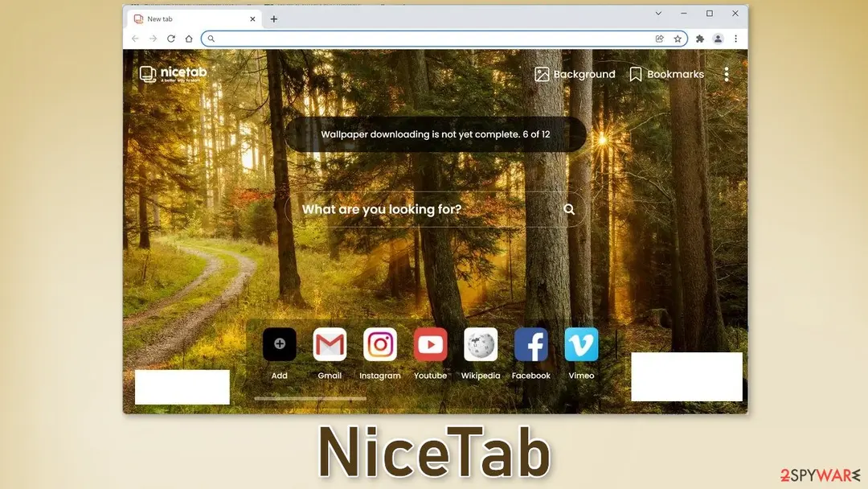Click the search icon in address bar

(x=211, y=39)
